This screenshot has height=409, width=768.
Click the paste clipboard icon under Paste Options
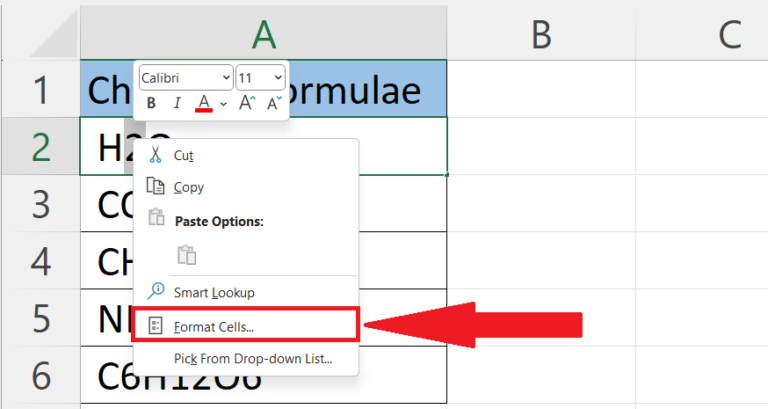coord(186,255)
